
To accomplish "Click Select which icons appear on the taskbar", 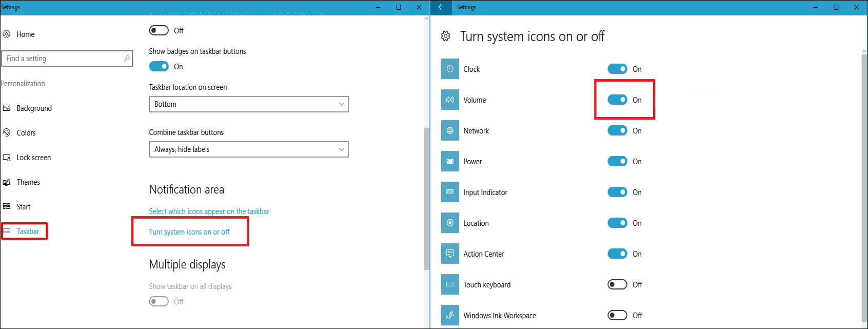I will pos(209,211).
